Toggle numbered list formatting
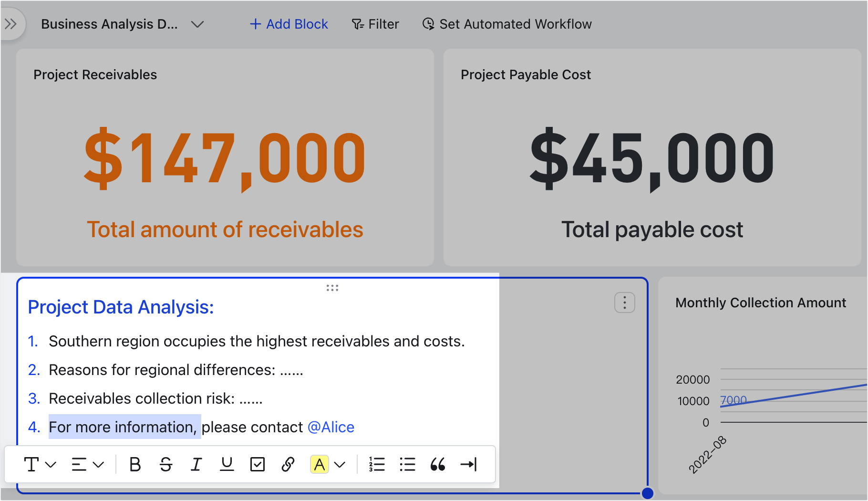 pos(377,464)
